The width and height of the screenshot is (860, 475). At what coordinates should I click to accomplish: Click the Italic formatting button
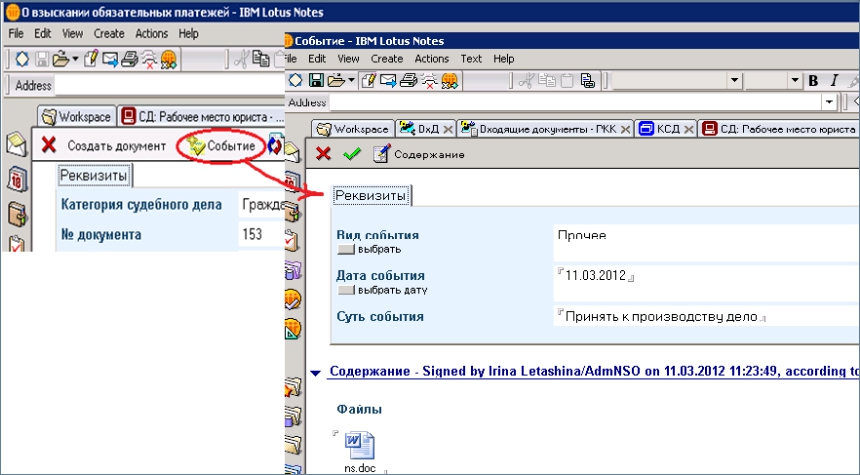(834, 80)
